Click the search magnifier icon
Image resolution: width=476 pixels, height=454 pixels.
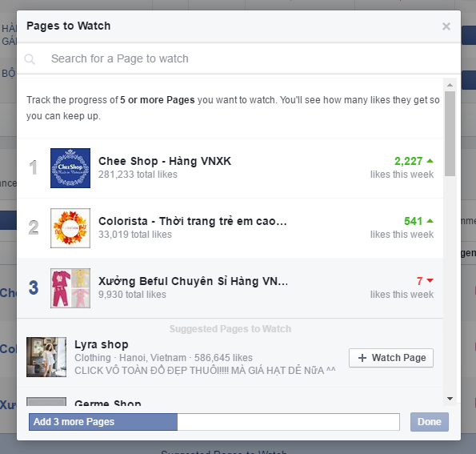tap(30, 59)
